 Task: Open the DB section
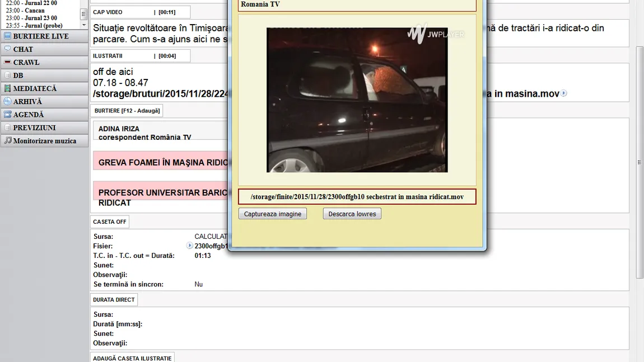[44, 76]
